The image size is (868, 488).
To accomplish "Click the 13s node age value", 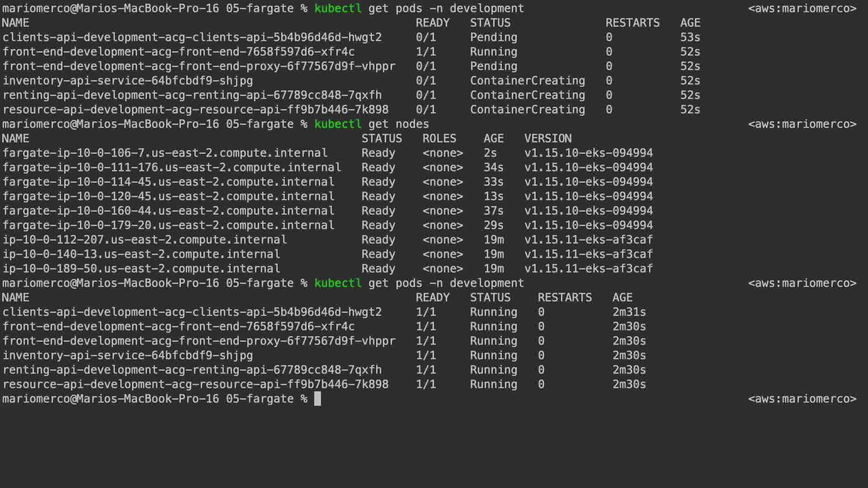I will pyautogui.click(x=493, y=196).
